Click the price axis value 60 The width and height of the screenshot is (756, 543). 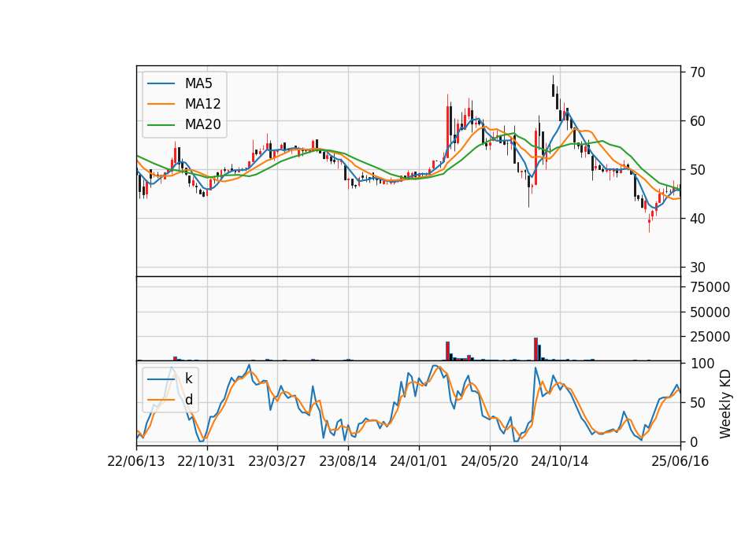(698, 121)
